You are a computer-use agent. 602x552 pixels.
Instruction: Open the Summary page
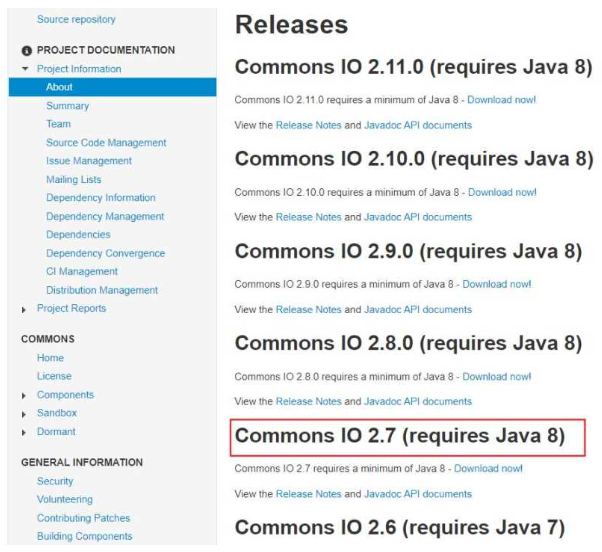[x=67, y=105]
